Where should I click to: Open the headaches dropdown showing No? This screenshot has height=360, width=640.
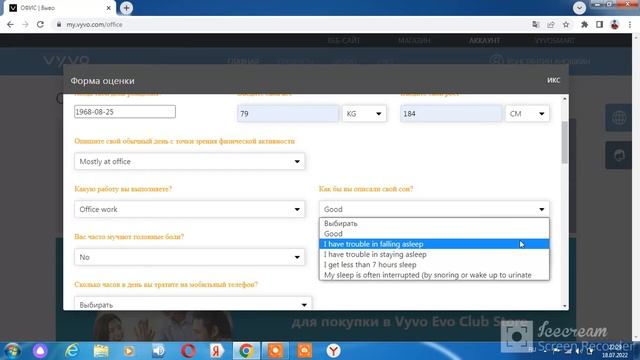tap(189, 257)
